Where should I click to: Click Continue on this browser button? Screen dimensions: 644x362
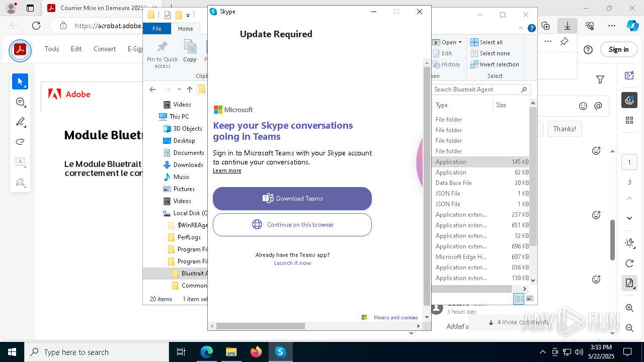[x=292, y=225]
